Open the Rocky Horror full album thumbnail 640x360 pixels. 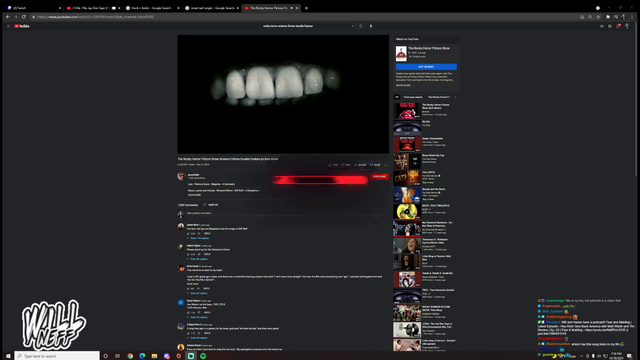[x=407, y=111]
